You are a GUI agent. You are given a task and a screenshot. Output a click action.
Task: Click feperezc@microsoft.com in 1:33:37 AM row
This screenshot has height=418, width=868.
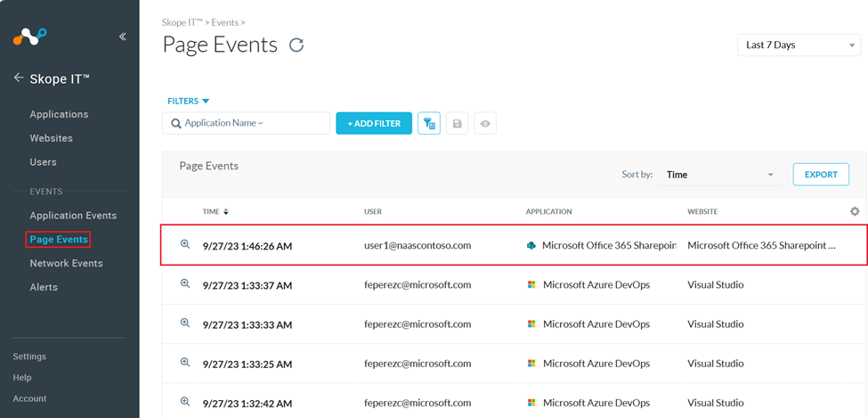pos(418,285)
